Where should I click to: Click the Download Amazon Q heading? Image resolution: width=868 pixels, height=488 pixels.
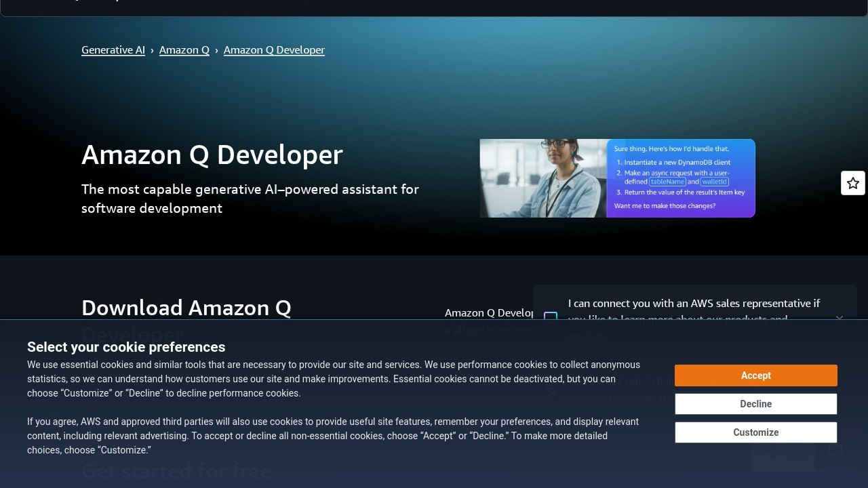pyautogui.click(x=186, y=308)
